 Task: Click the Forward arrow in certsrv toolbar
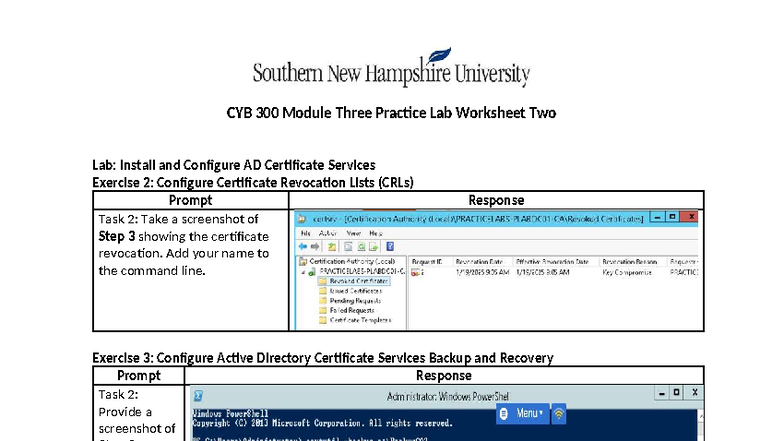coord(315,246)
